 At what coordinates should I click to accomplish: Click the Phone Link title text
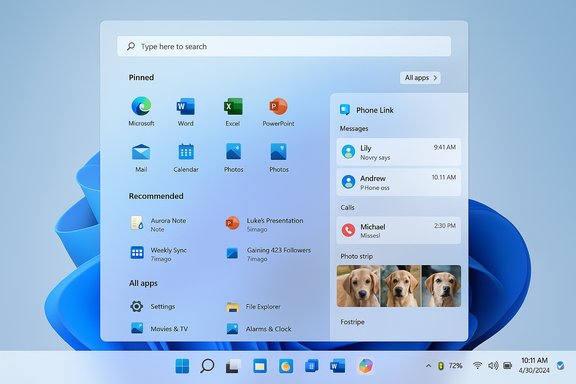375,110
